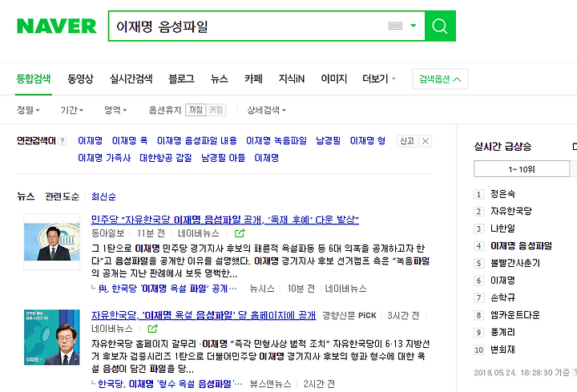Image resolution: width=577 pixels, height=392 pixels.
Task: Set 옵션유지 toggle to 켜짐
Action: pyautogui.click(x=216, y=110)
